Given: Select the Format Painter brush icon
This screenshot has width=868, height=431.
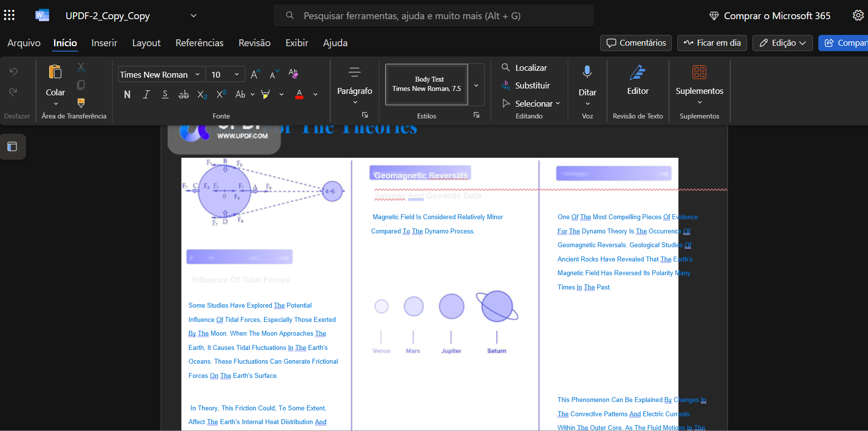Looking at the screenshot, I should click(x=81, y=103).
